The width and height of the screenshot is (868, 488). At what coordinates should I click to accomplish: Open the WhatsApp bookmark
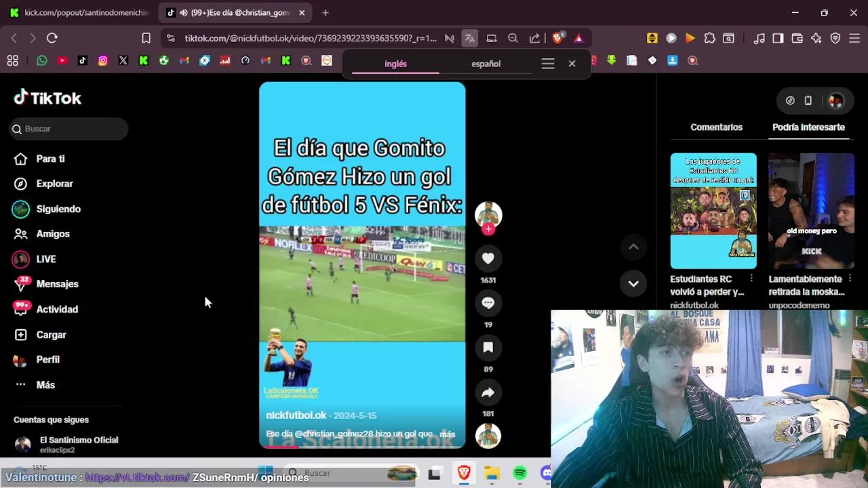pos(42,60)
